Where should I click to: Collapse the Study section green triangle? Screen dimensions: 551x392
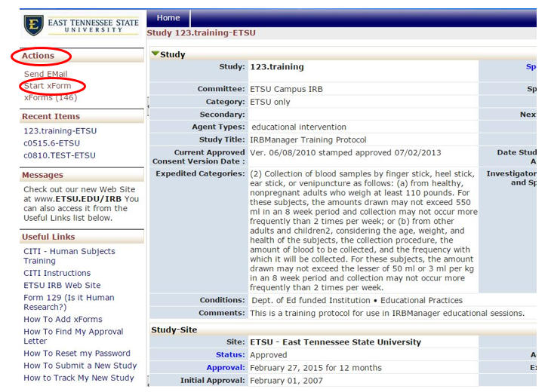point(155,54)
